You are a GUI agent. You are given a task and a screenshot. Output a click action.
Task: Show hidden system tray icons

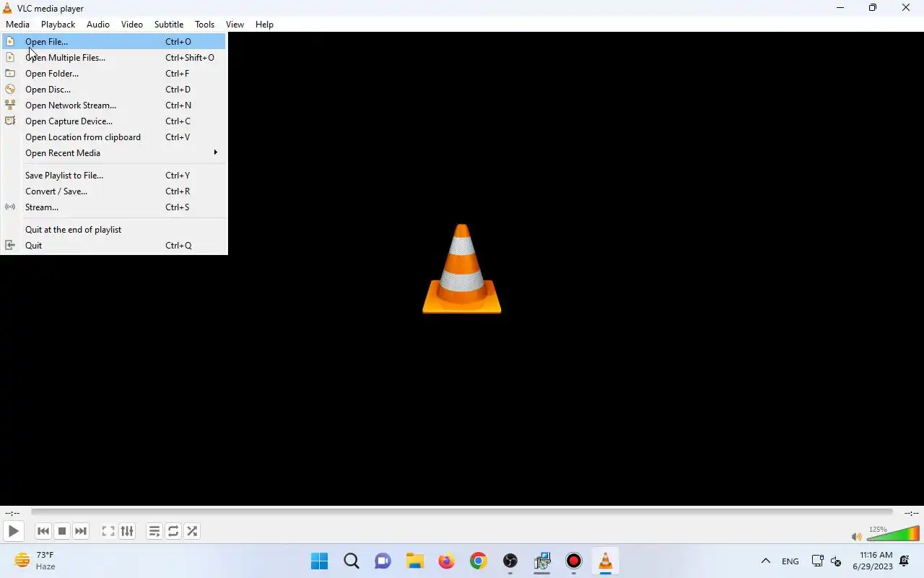click(x=766, y=561)
